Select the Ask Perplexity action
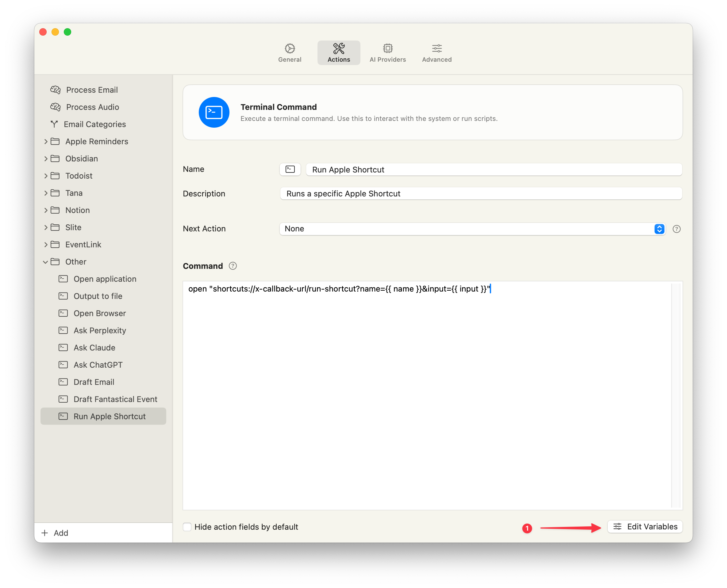 pyautogui.click(x=103, y=330)
